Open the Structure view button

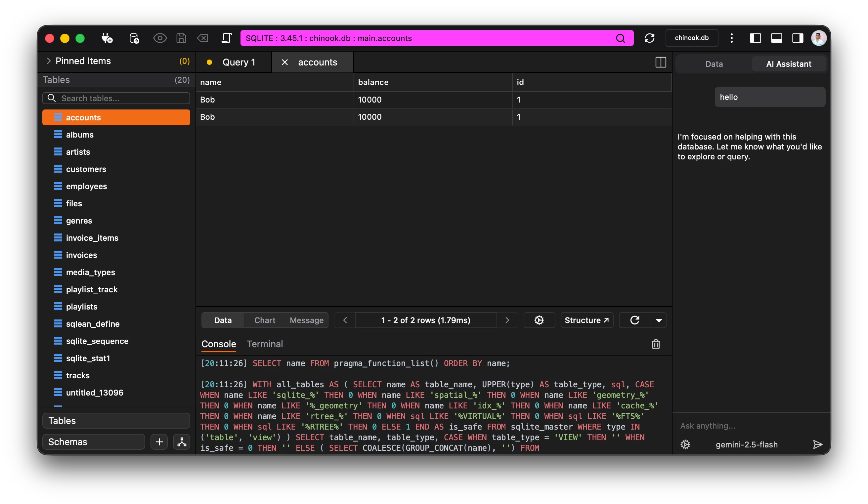(586, 320)
